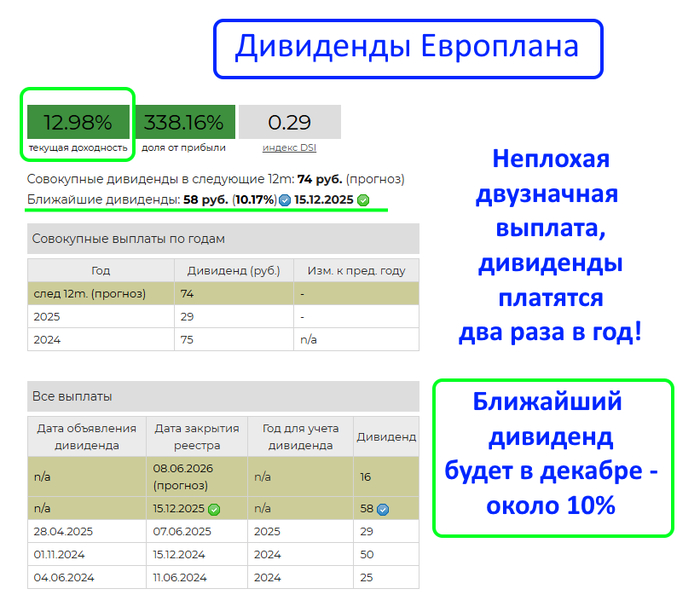The image size is (700, 612).
Task: Sort by Год column header
Action: (x=100, y=270)
